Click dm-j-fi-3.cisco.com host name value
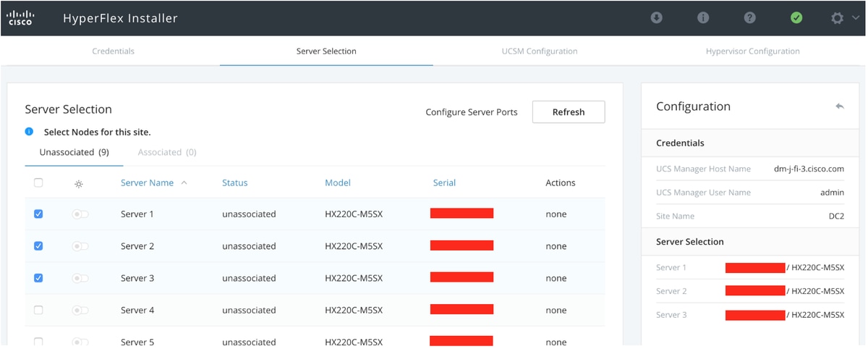Viewport: 868px width, 349px height. [x=809, y=169]
